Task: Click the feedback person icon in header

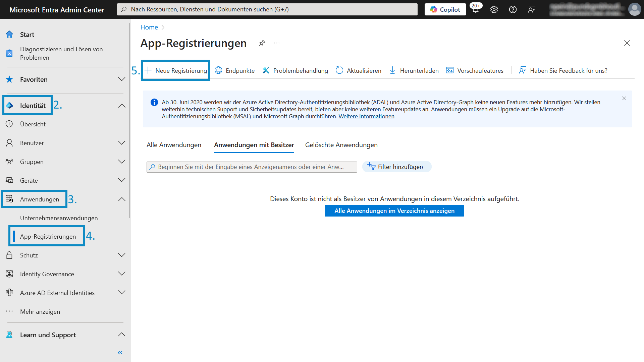Action: point(532,9)
